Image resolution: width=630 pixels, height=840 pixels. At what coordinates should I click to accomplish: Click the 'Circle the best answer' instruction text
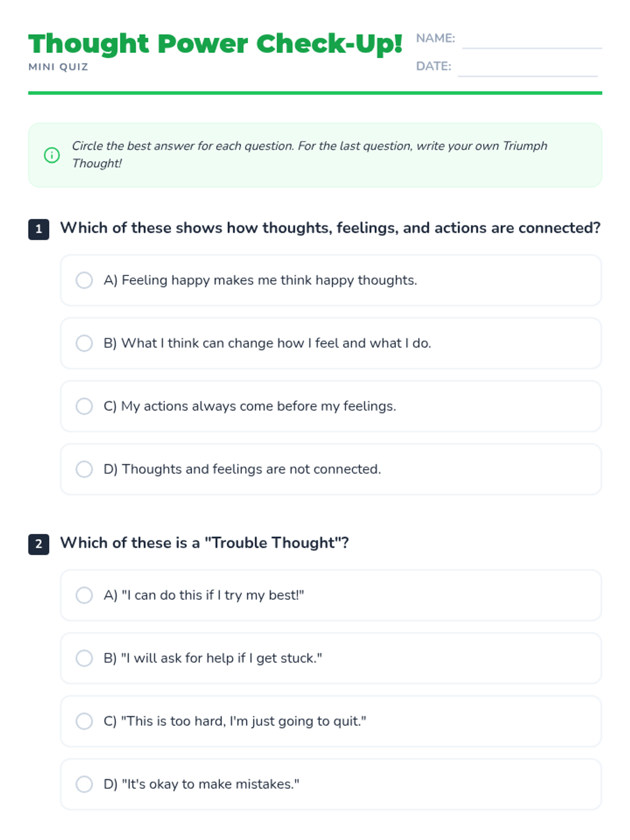[309, 154]
